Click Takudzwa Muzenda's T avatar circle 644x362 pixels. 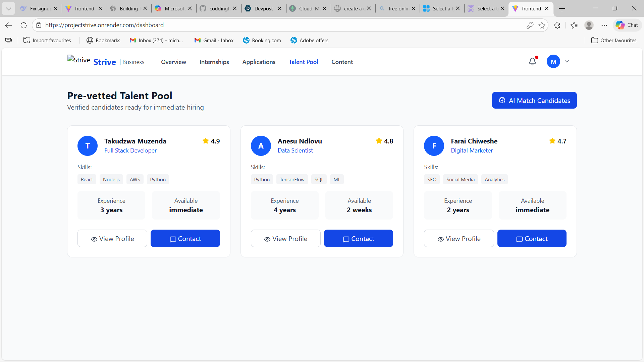(88, 146)
